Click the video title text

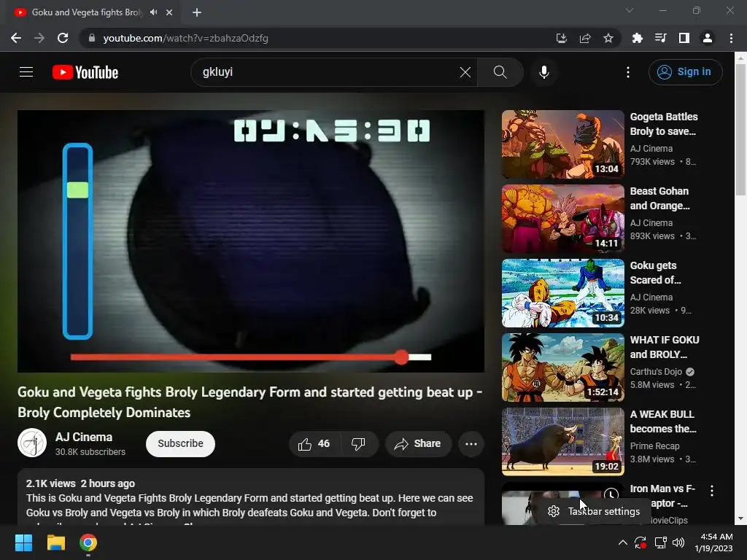click(x=250, y=402)
